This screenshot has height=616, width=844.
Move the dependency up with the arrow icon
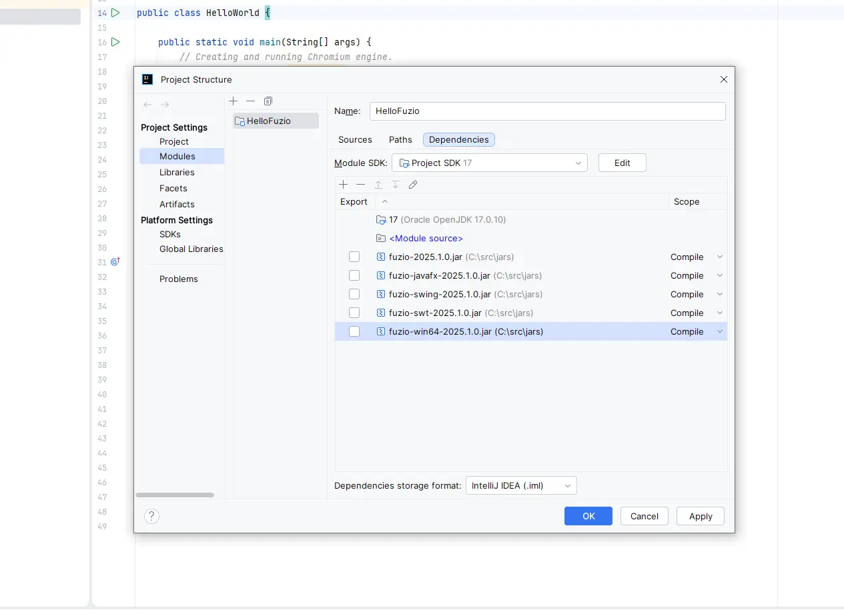click(378, 185)
